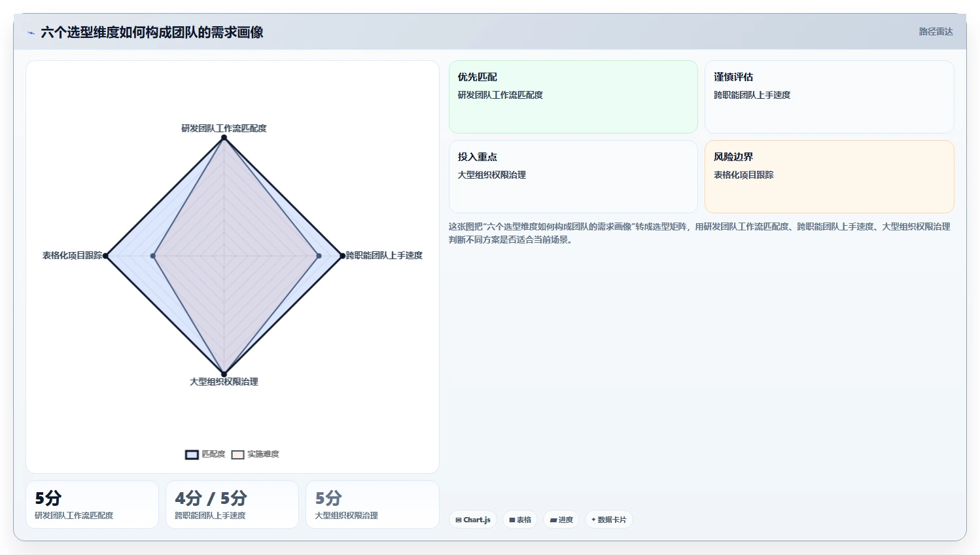Image resolution: width=980 pixels, height=555 pixels.
Task: Select the 5分 研发团队工作流匹配度 stat card
Action: [92, 505]
